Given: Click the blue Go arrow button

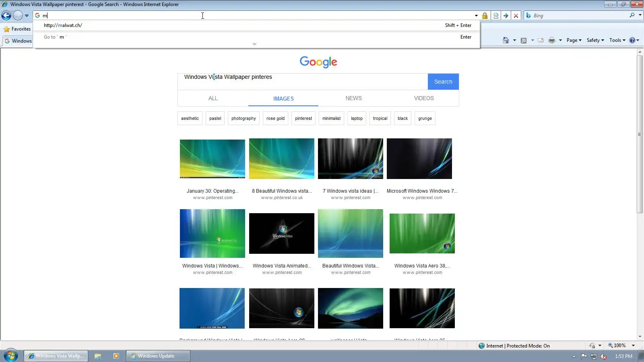Looking at the screenshot, I should tap(506, 16).
